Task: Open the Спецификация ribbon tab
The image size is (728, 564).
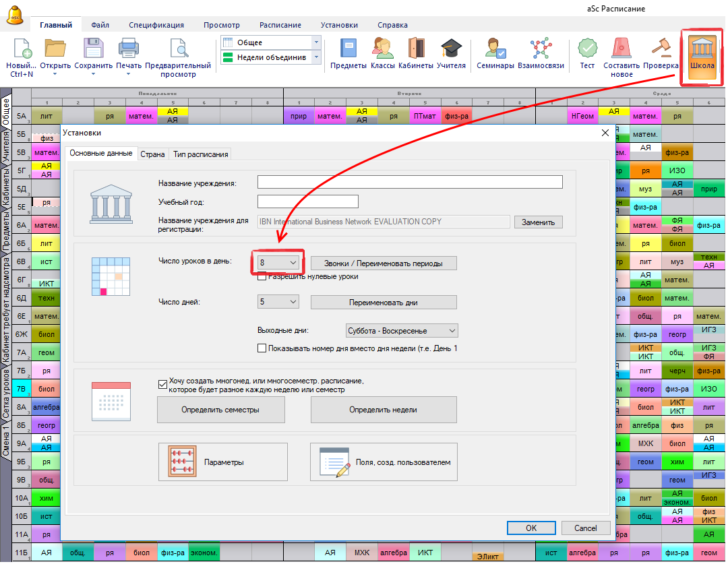Action: [x=156, y=25]
